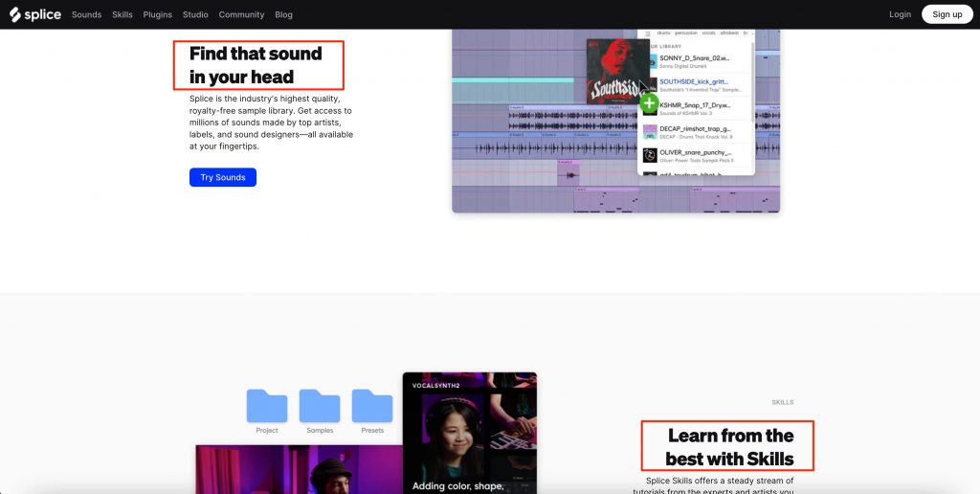Click the Sign up button
Screen dimensions: 980x494
pyautogui.click(x=947, y=14)
